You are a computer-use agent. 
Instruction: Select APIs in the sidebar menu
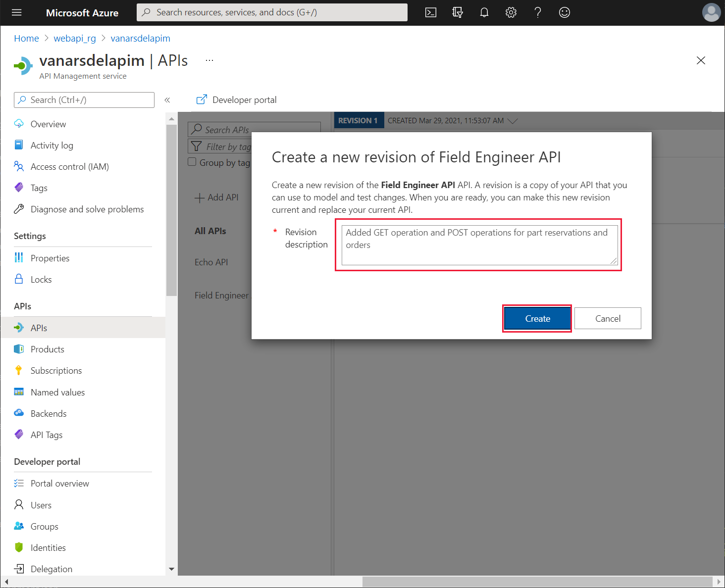(83, 328)
